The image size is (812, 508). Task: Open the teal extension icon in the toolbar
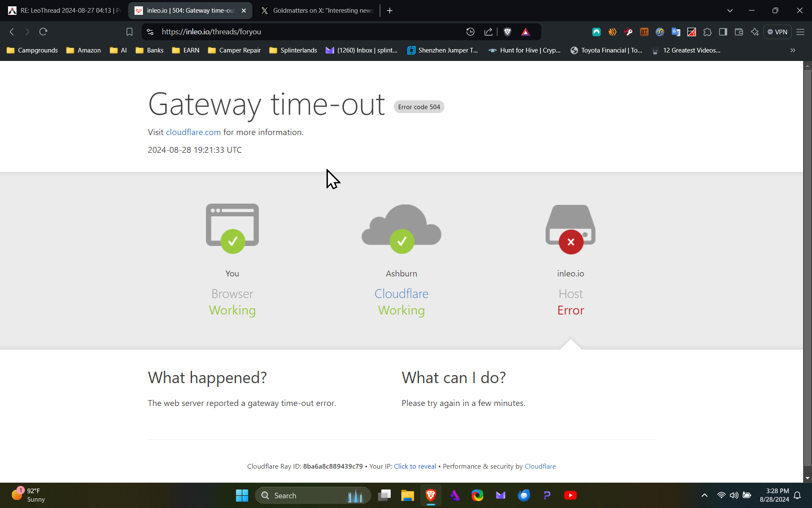click(596, 32)
